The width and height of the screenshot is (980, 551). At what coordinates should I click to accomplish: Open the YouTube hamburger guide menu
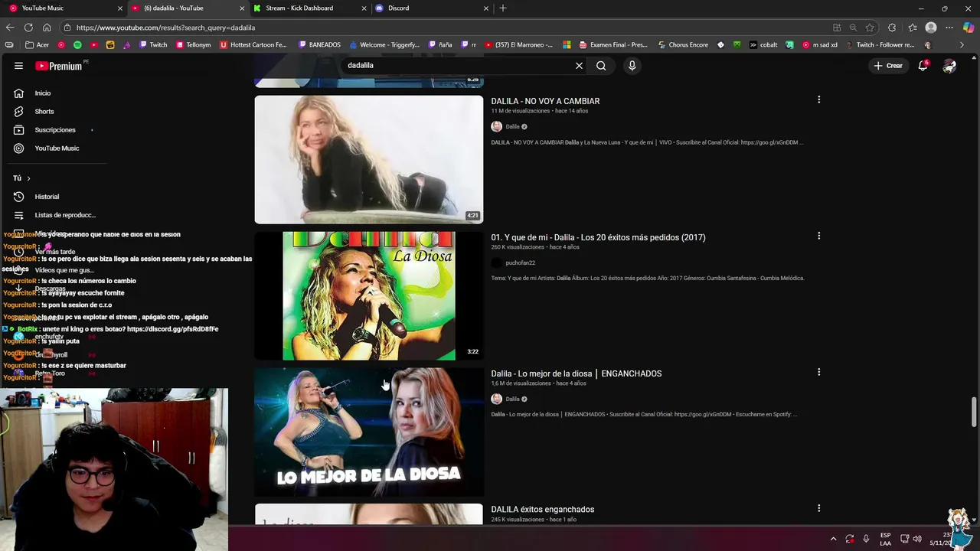18,66
